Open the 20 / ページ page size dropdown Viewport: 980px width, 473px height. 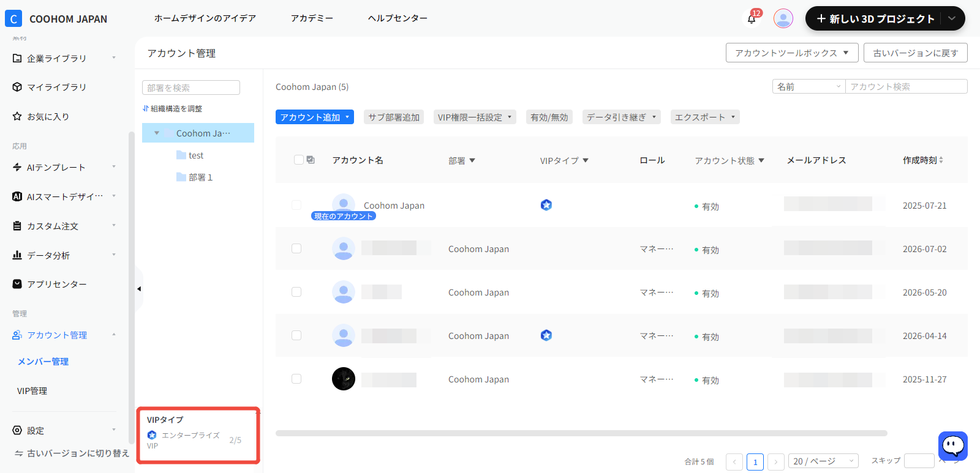pyautogui.click(x=823, y=461)
